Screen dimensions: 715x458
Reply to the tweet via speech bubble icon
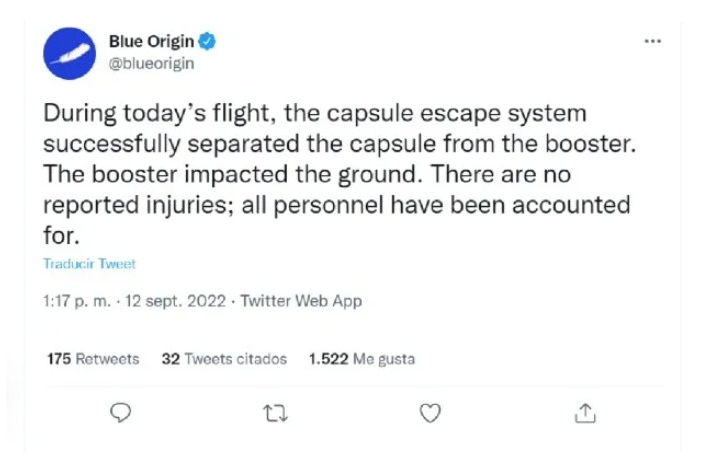(x=120, y=411)
